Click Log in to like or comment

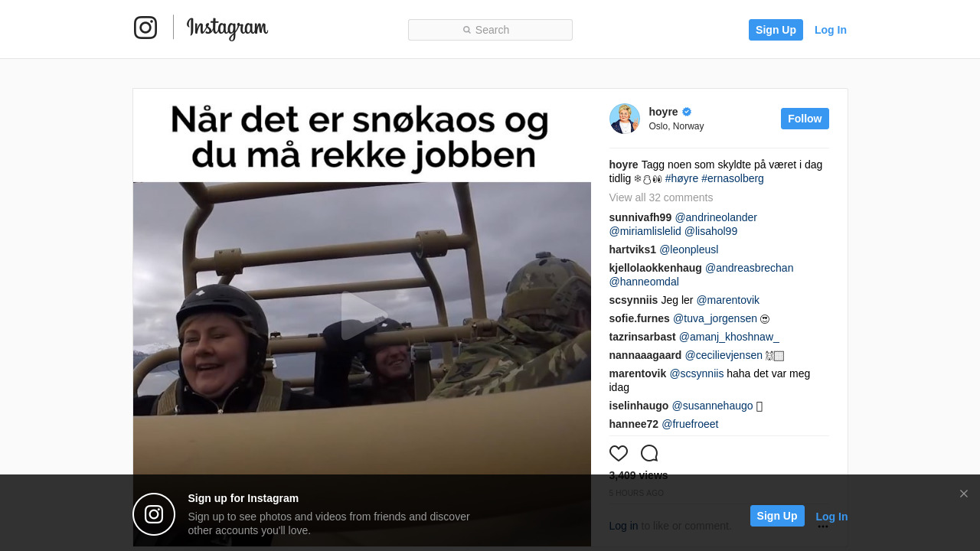[623, 526]
